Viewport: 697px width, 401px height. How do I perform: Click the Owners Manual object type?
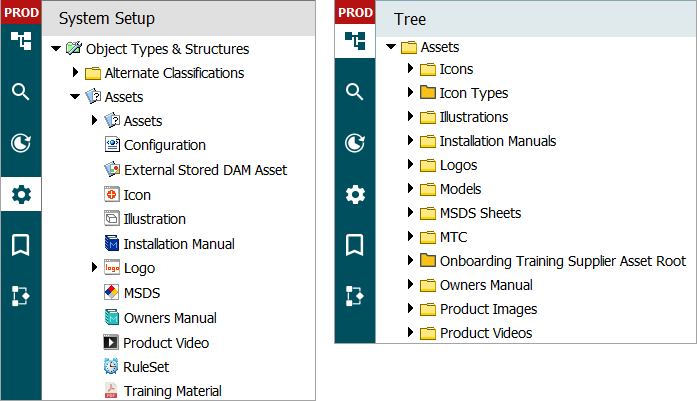click(170, 318)
